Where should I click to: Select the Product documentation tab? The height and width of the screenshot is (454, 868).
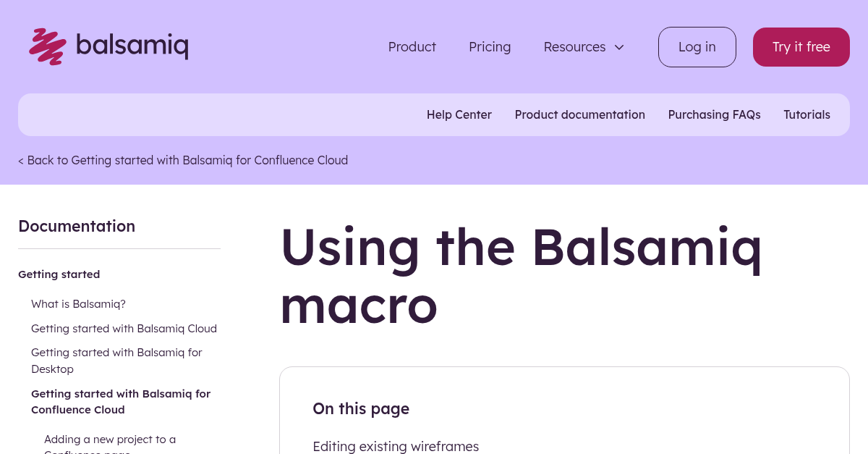pos(579,114)
